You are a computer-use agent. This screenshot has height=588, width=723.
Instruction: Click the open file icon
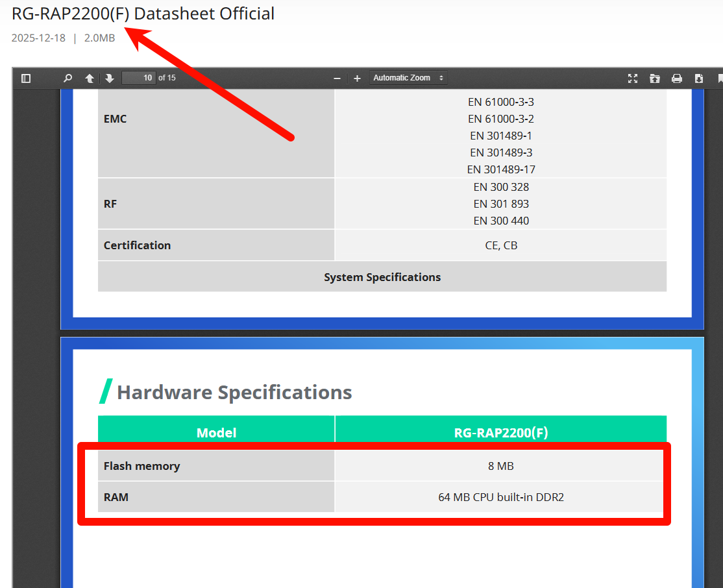(x=655, y=79)
